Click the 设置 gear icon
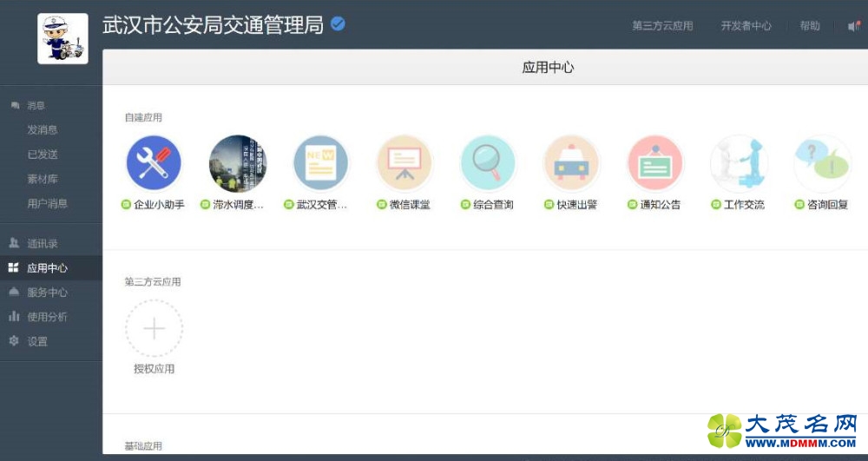Screen dimensions: 868x461 click(x=14, y=341)
